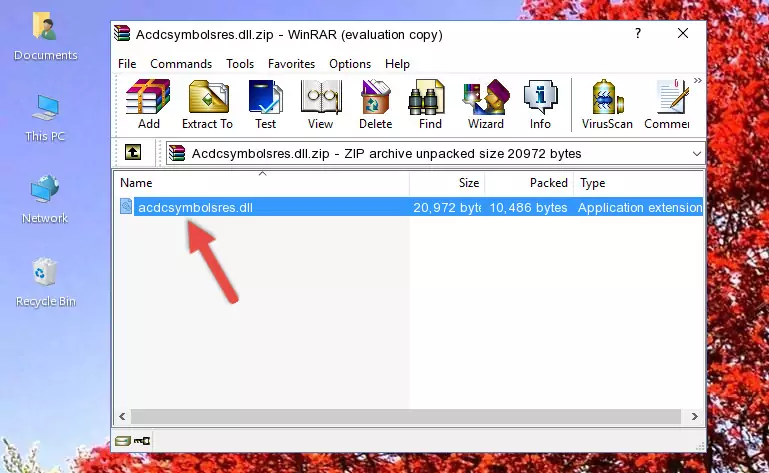
Task: Open the View file tool
Action: [x=320, y=104]
